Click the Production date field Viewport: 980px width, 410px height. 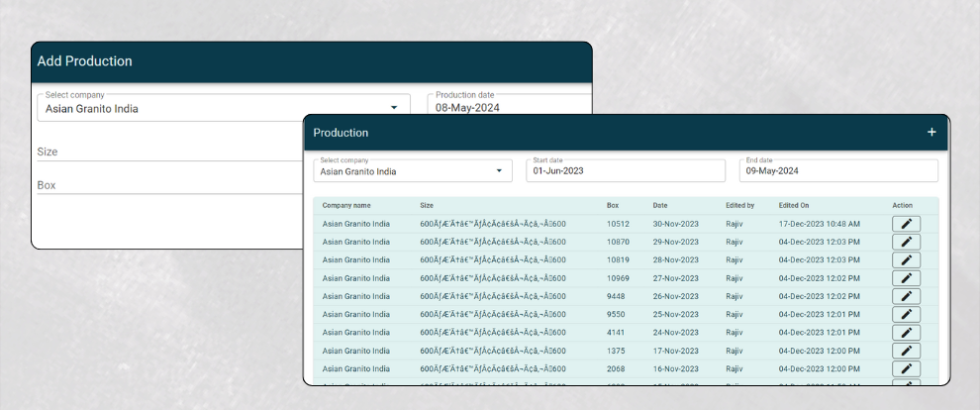(x=508, y=107)
